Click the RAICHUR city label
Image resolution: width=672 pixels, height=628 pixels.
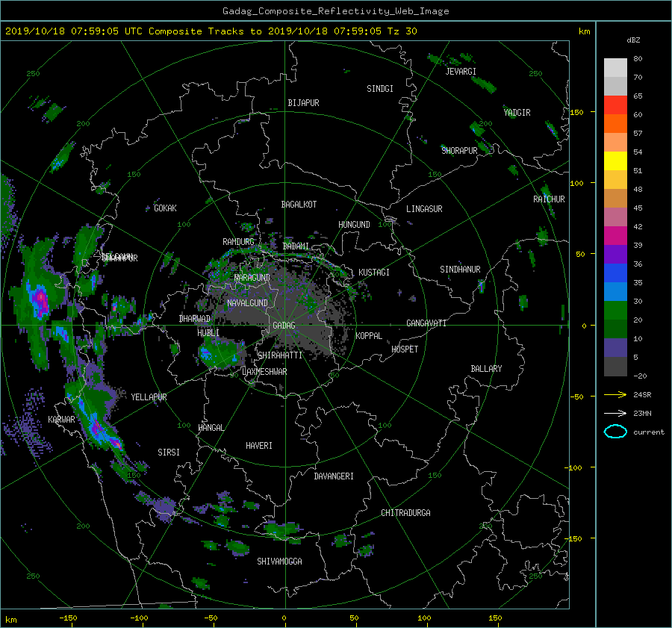tap(549, 199)
